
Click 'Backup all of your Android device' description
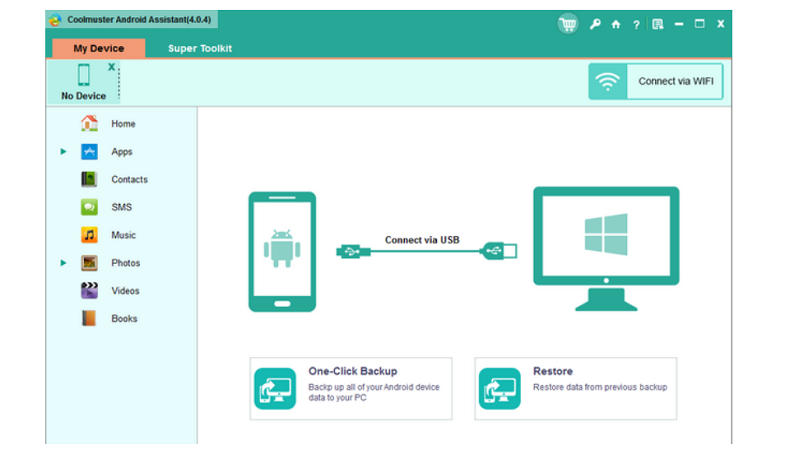[x=373, y=392]
